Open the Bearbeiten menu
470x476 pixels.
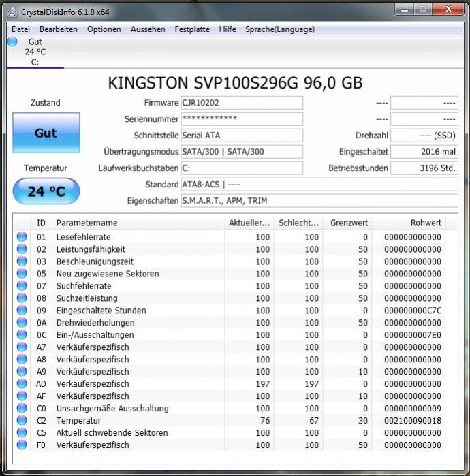[x=59, y=29]
